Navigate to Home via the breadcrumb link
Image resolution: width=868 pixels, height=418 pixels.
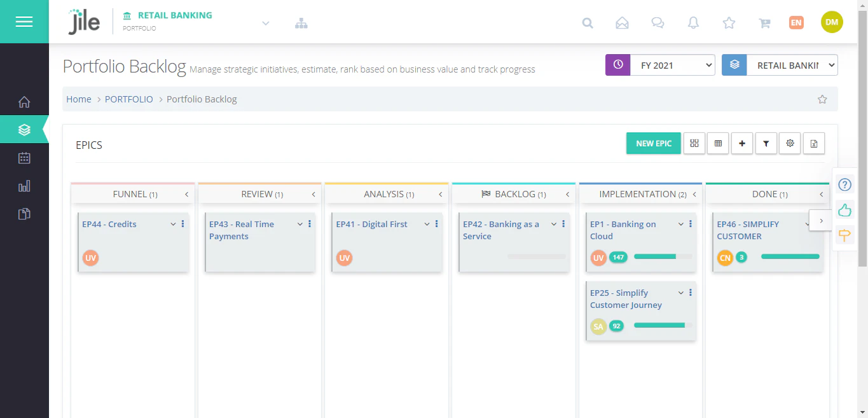point(78,99)
